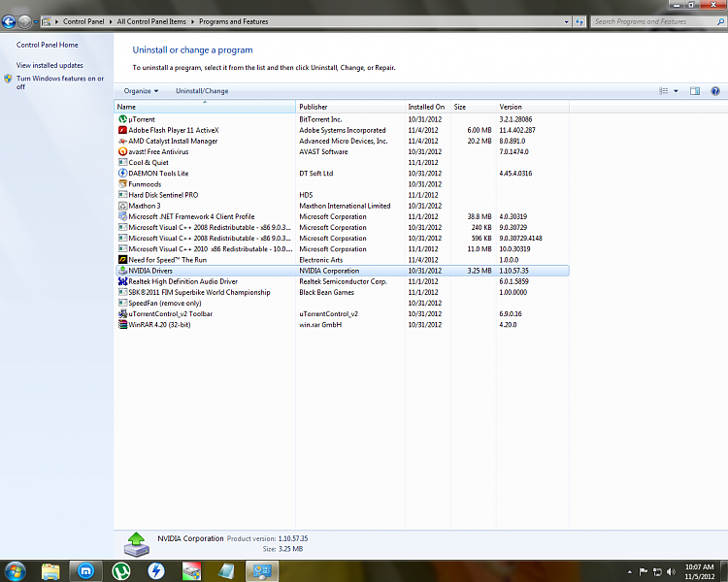Open Windows Explorer from the taskbar
Image resolution: width=728 pixels, height=582 pixels.
tap(50, 571)
